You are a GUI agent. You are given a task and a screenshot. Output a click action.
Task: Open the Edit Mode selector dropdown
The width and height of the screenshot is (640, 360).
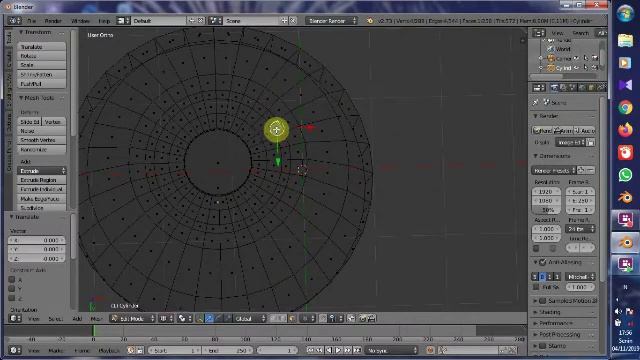pyautogui.click(x=133, y=318)
